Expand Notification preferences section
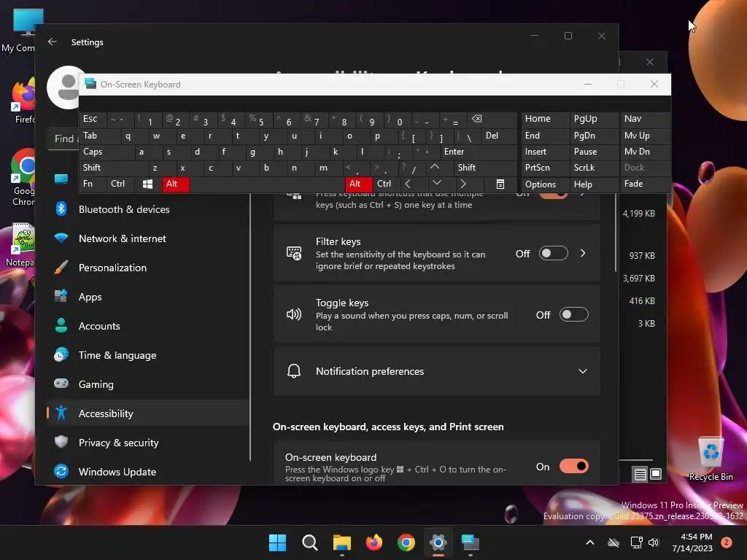Viewport: 747px width, 560px height. [x=436, y=371]
